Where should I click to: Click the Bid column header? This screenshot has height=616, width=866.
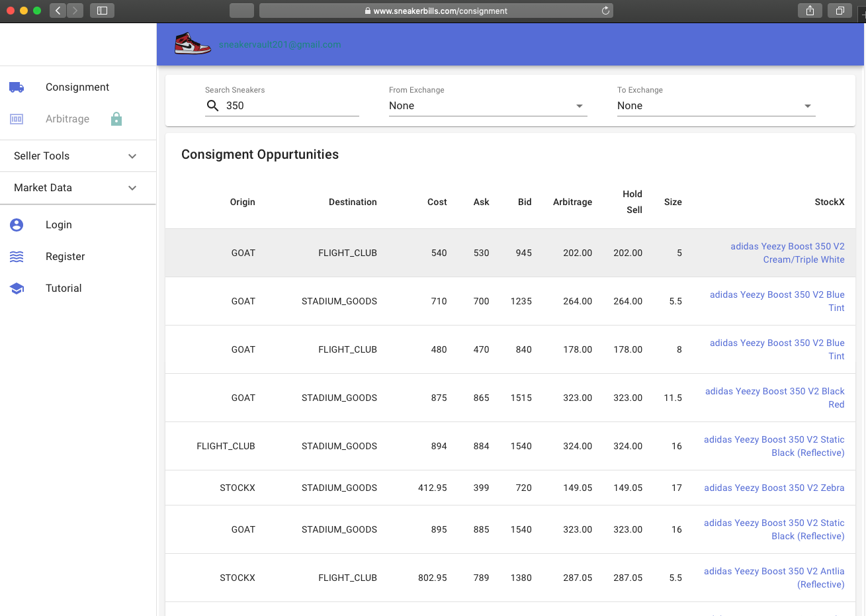[525, 202]
